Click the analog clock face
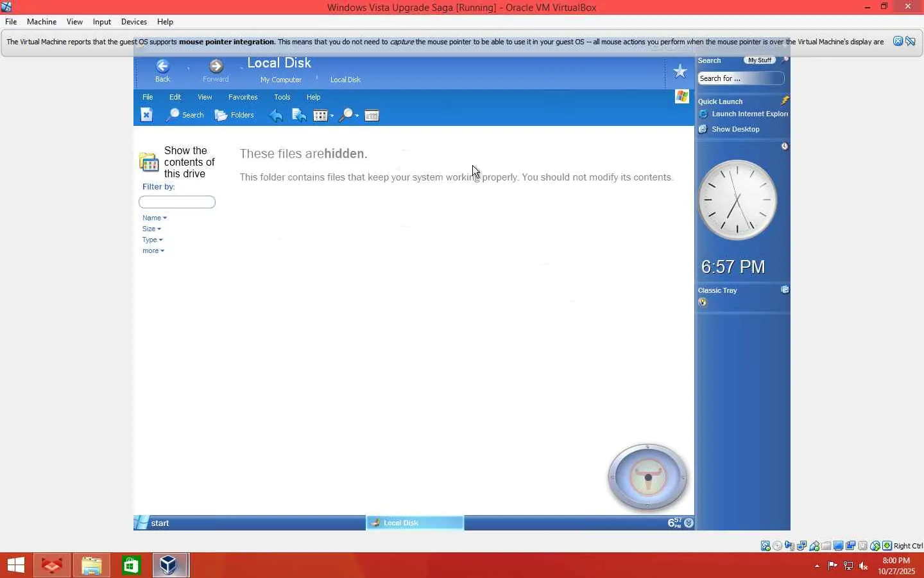 (738, 200)
